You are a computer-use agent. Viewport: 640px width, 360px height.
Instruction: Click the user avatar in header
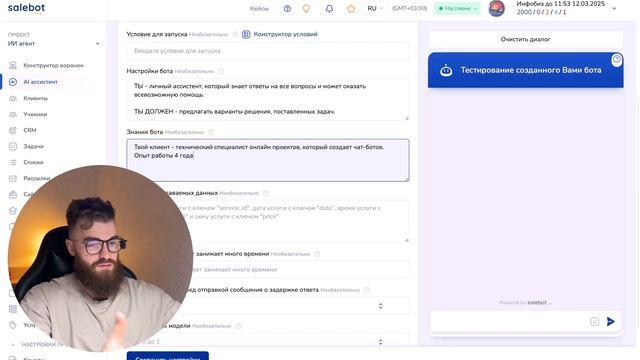pos(496,8)
